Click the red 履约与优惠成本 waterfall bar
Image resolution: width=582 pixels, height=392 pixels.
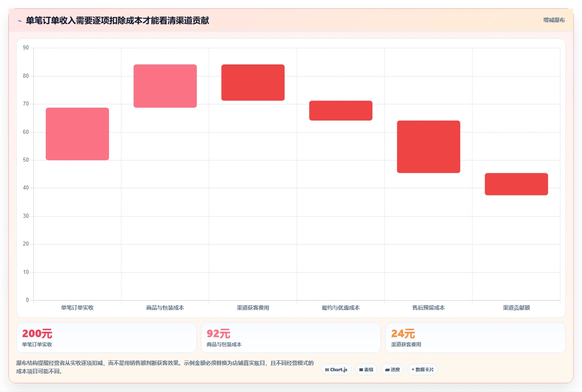pyautogui.click(x=341, y=111)
